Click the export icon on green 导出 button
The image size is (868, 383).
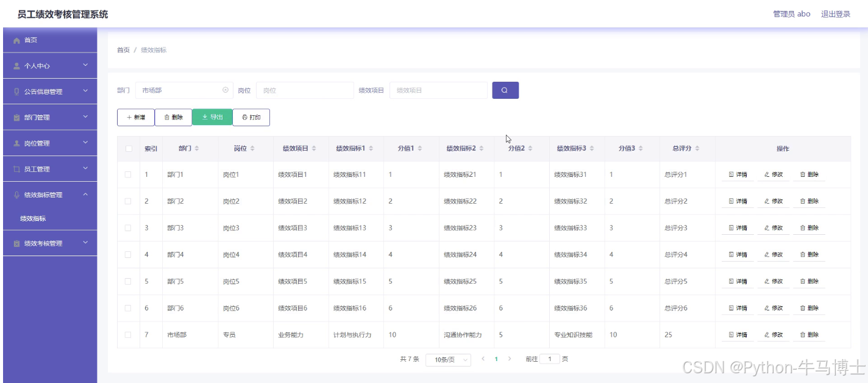click(x=204, y=117)
